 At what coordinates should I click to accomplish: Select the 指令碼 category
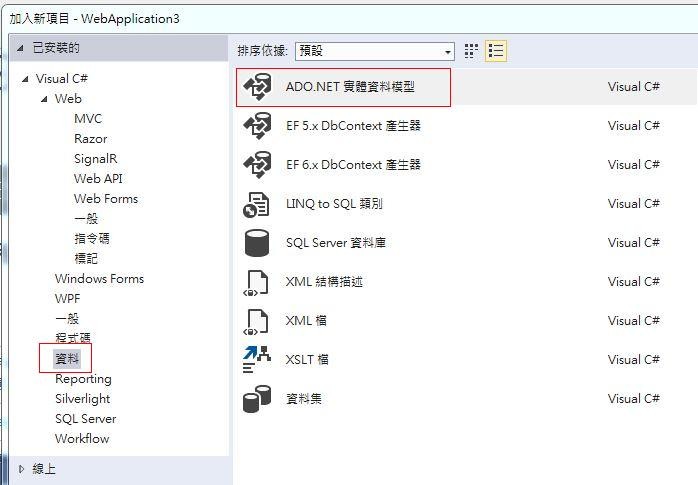[x=92, y=238]
